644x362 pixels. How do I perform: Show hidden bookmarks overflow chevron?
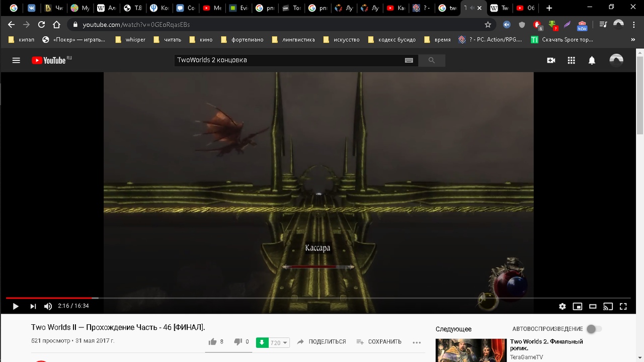tap(633, 40)
